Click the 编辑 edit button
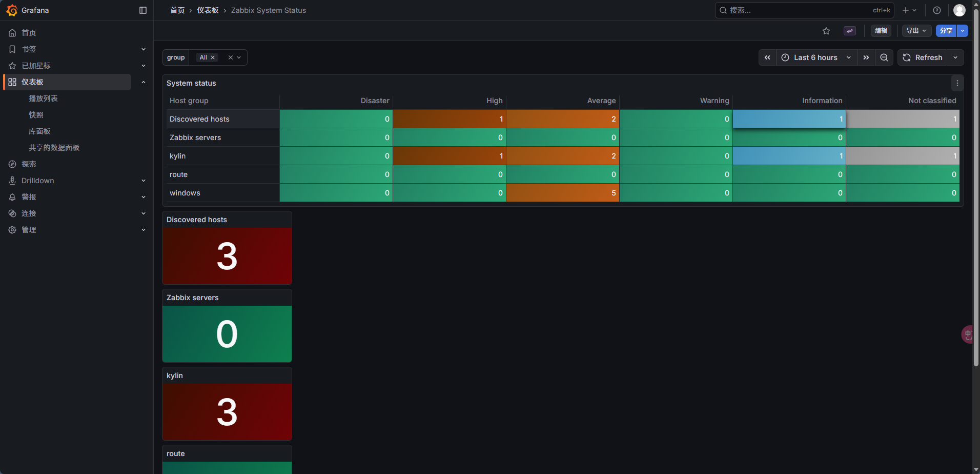The width and height of the screenshot is (980, 474). (881, 31)
